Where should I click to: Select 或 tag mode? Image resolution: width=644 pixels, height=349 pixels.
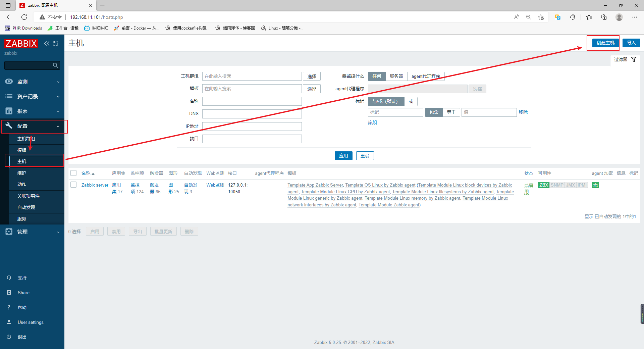411,101
